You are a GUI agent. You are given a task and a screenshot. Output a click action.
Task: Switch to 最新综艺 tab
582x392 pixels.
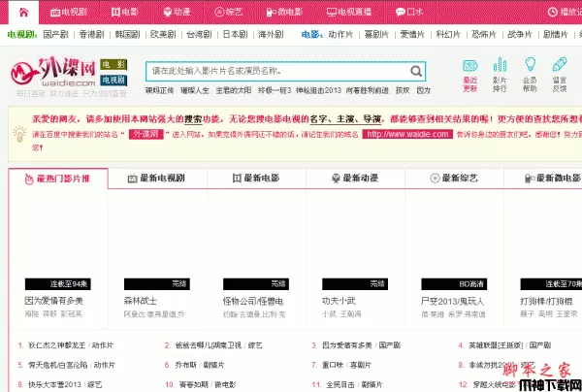click(x=454, y=179)
